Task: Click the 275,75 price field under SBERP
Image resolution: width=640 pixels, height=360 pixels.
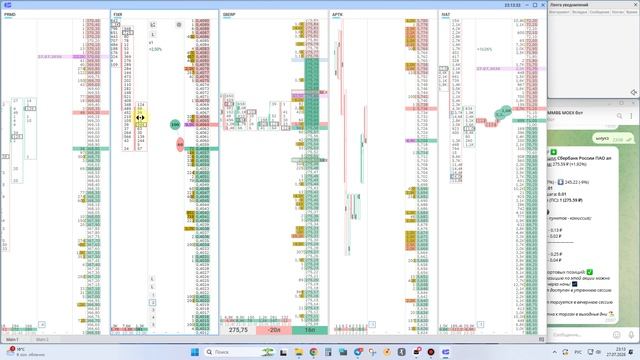Action: (x=238, y=330)
